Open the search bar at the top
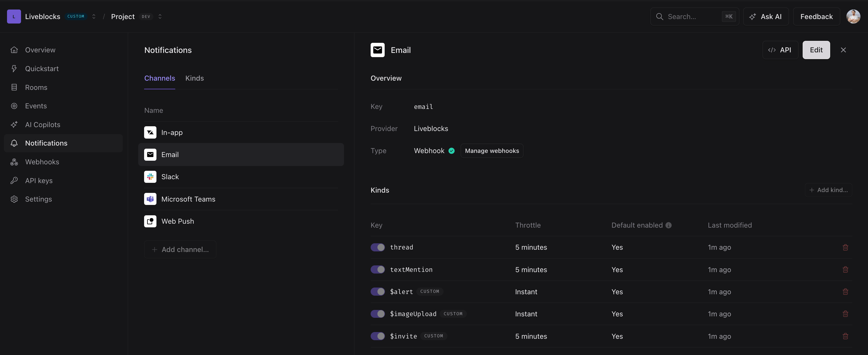 [x=694, y=16]
